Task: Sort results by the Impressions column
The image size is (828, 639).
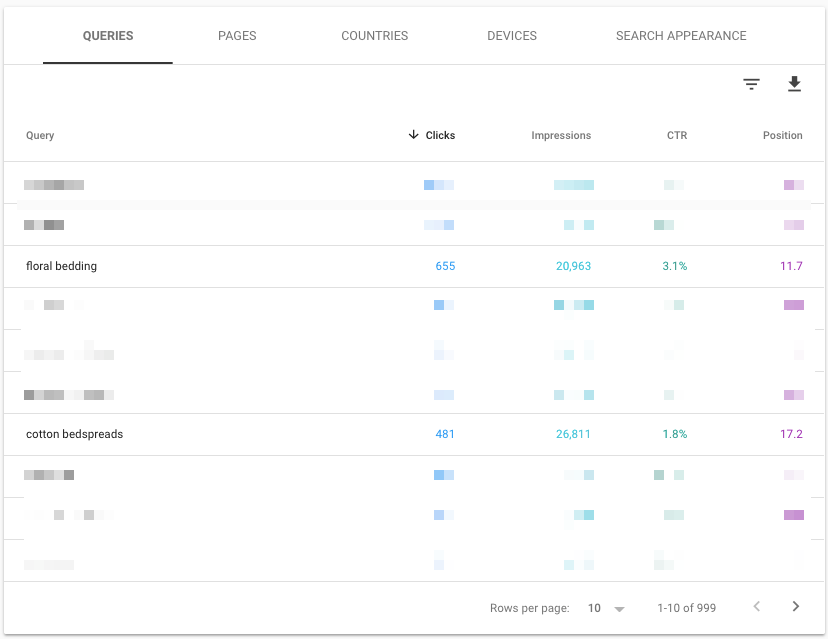Action: [561, 135]
